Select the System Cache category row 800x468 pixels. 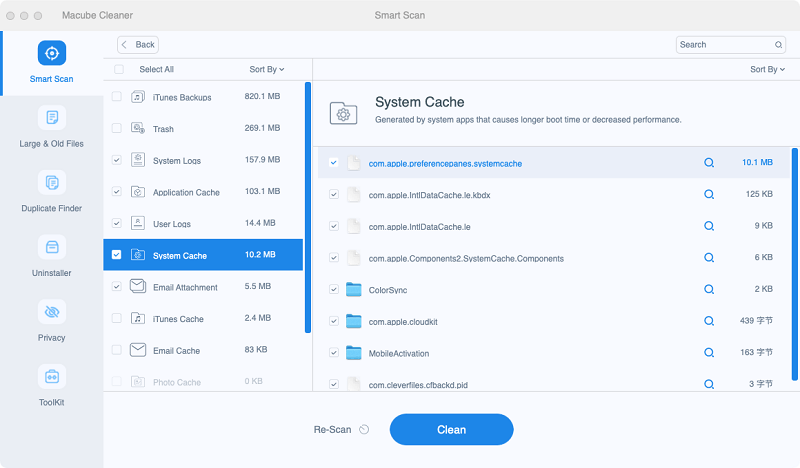203,255
